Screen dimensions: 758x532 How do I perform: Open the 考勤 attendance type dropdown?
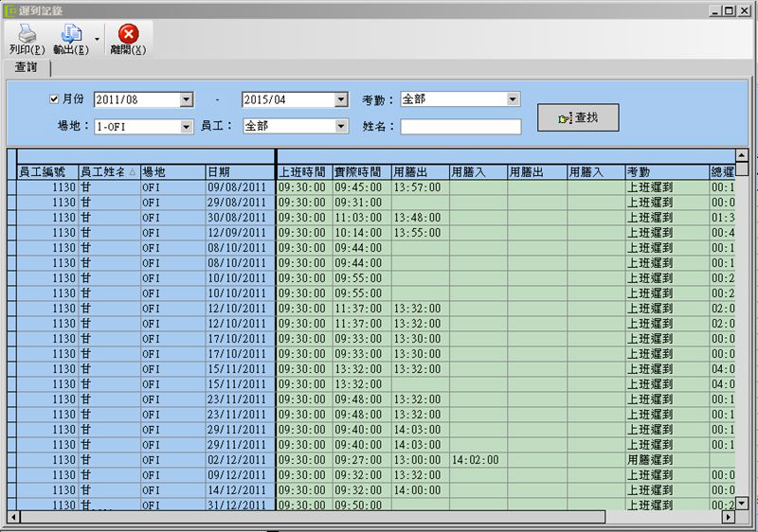pos(513,99)
